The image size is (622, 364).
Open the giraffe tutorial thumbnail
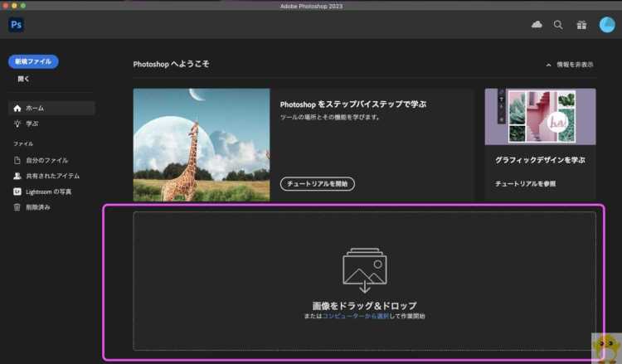coord(202,144)
